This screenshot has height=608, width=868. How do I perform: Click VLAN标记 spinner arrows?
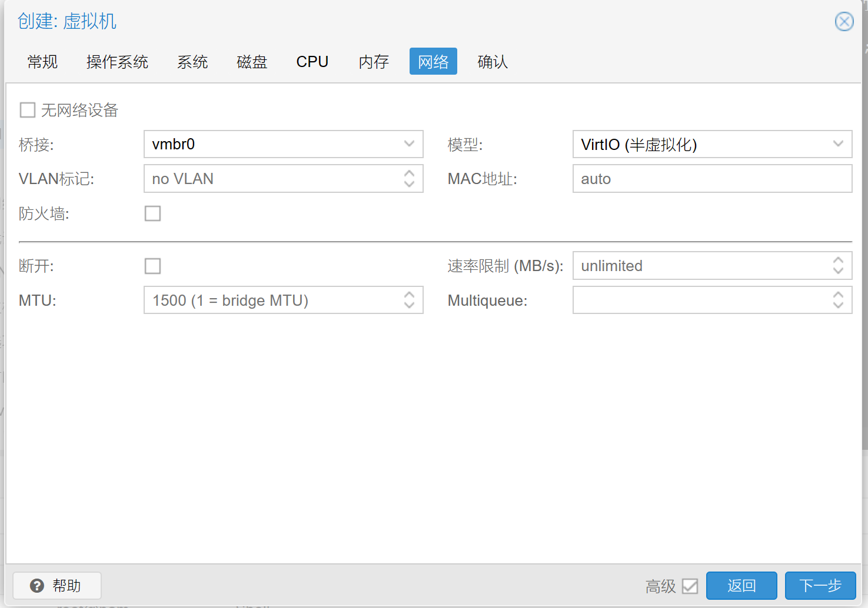409,179
